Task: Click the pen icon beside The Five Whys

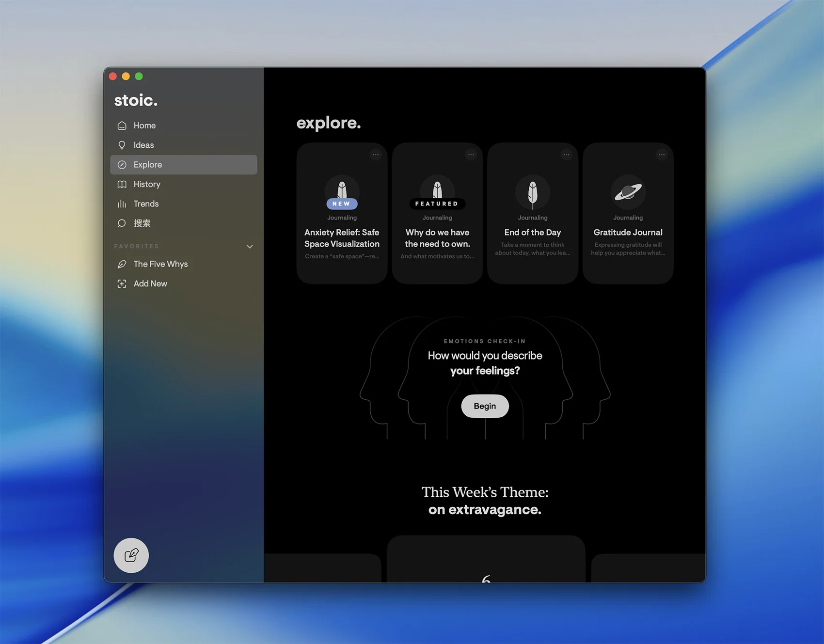Action: pos(122,264)
